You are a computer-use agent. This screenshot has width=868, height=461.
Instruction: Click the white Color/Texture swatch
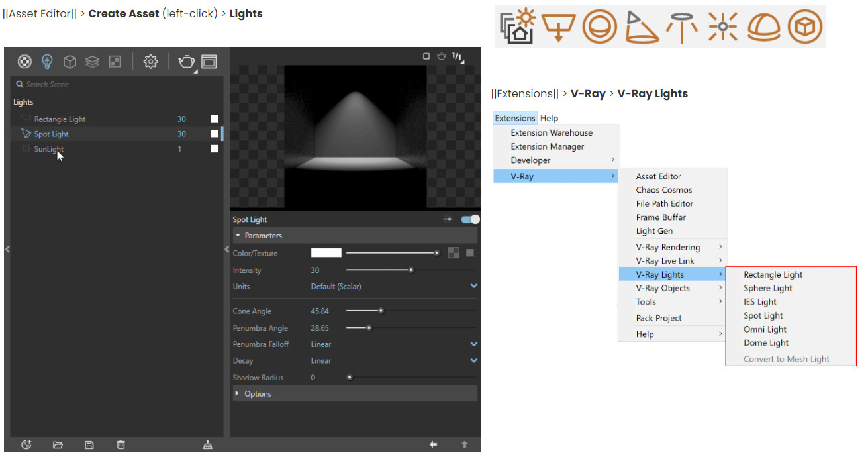point(326,253)
